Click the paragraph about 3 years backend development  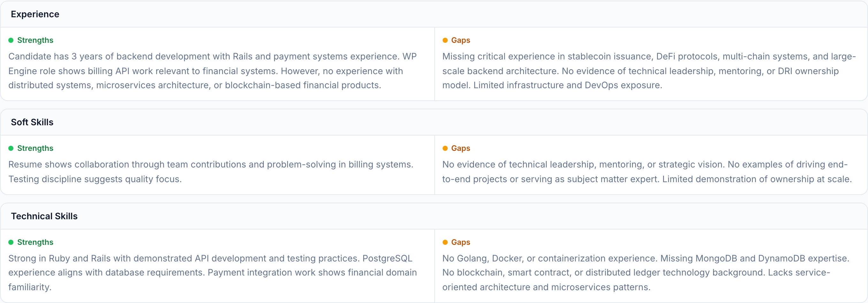(x=212, y=71)
